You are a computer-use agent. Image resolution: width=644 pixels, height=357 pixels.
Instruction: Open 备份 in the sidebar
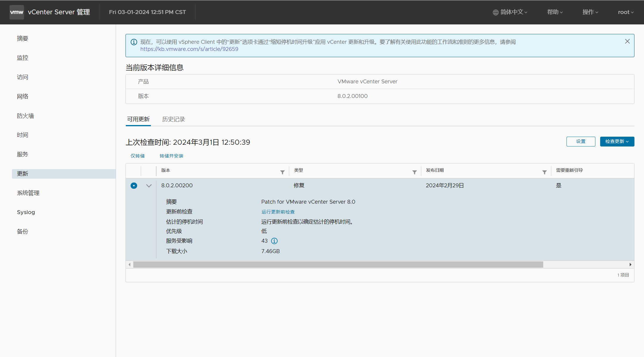point(23,232)
